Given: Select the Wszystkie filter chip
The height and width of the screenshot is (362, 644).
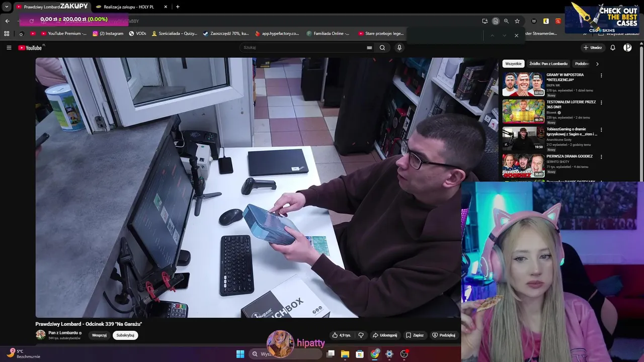Looking at the screenshot, I should [514, 64].
